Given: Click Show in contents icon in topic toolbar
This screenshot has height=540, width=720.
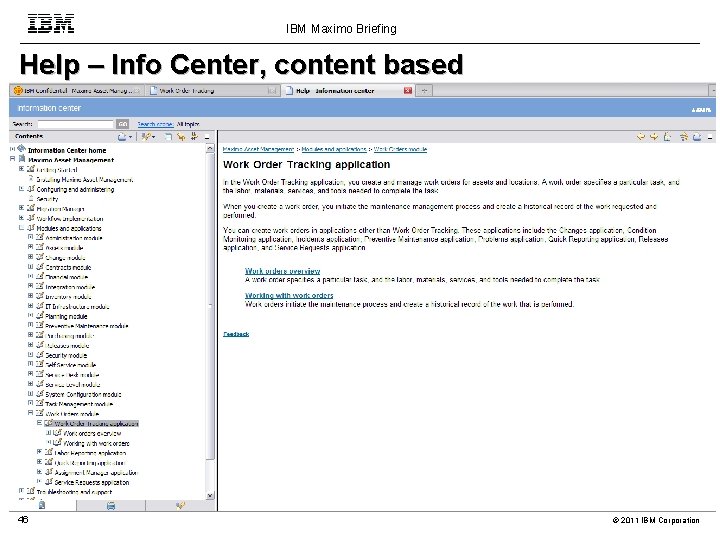Looking at the screenshot, I should pyautogui.click(x=684, y=136).
